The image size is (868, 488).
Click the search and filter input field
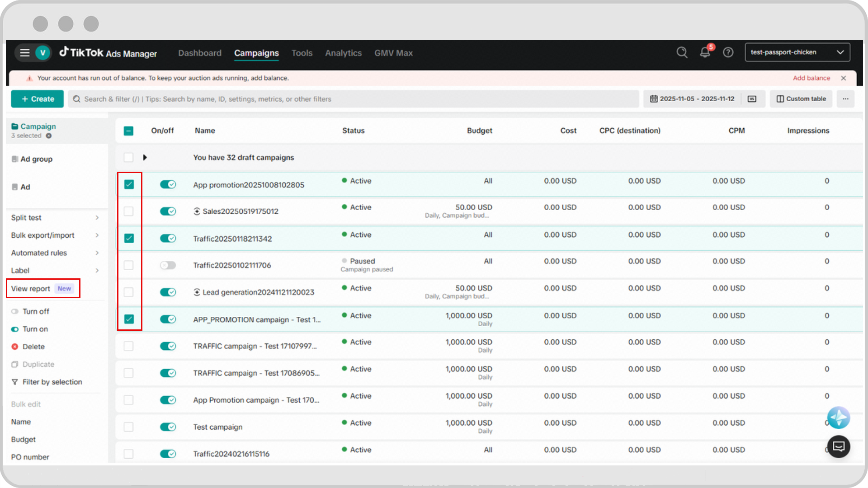(353, 99)
